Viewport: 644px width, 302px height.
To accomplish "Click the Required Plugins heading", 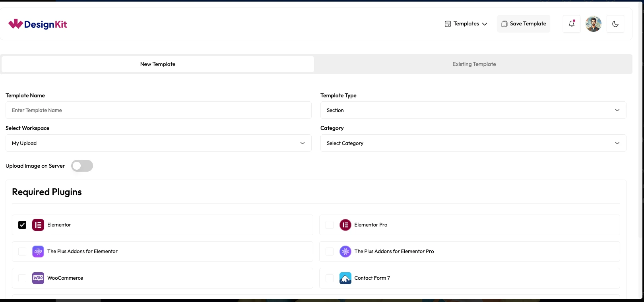I will coord(47,192).
